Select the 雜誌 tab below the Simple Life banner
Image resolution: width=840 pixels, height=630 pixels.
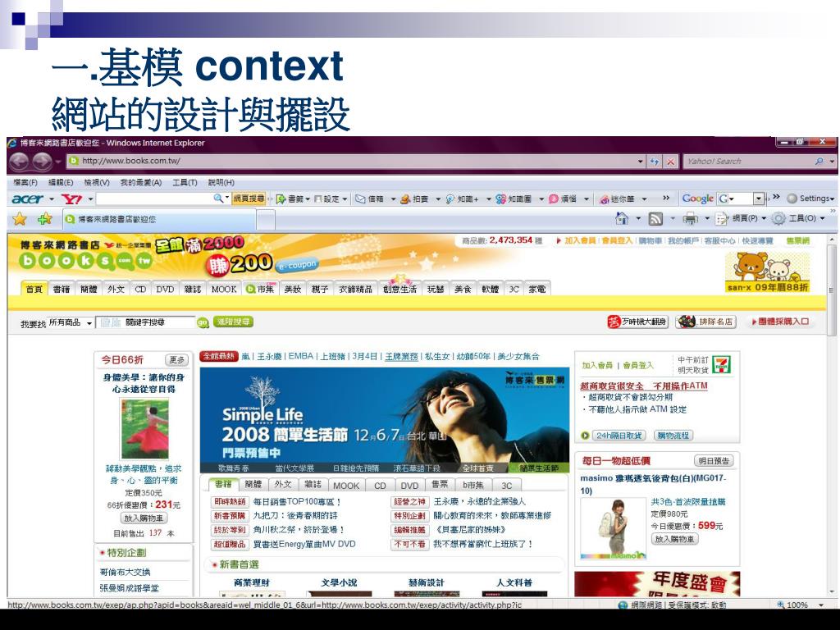pyautogui.click(x=313, y=485)
